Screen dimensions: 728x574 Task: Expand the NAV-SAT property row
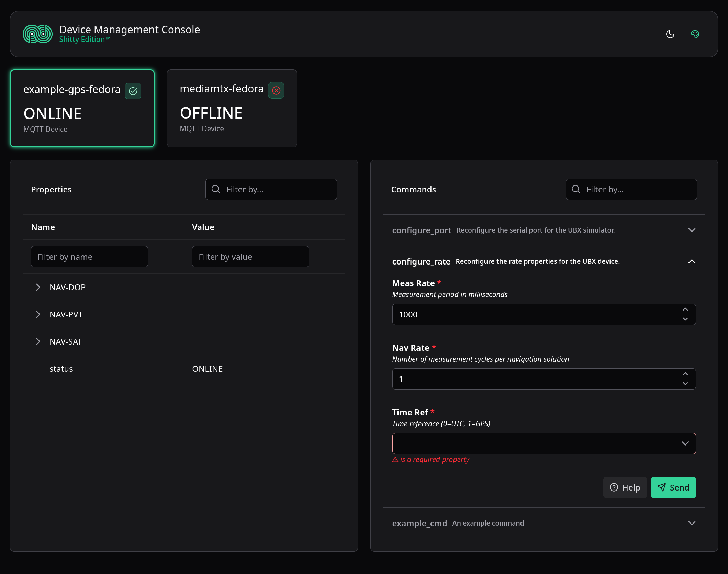pos(38,341)
